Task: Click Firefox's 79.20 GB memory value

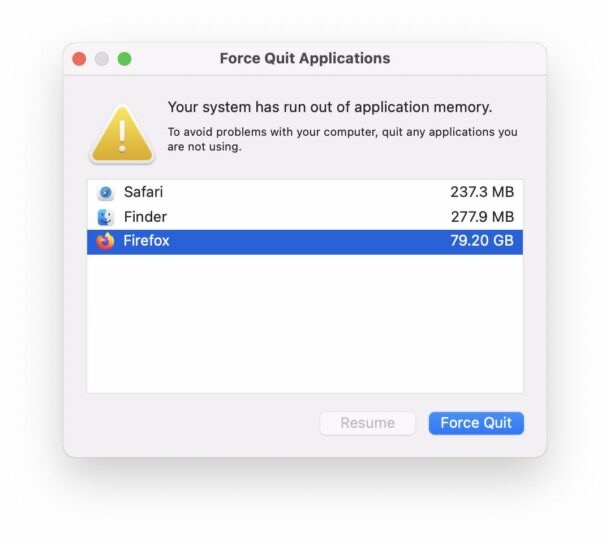Action: click(482, 241)
